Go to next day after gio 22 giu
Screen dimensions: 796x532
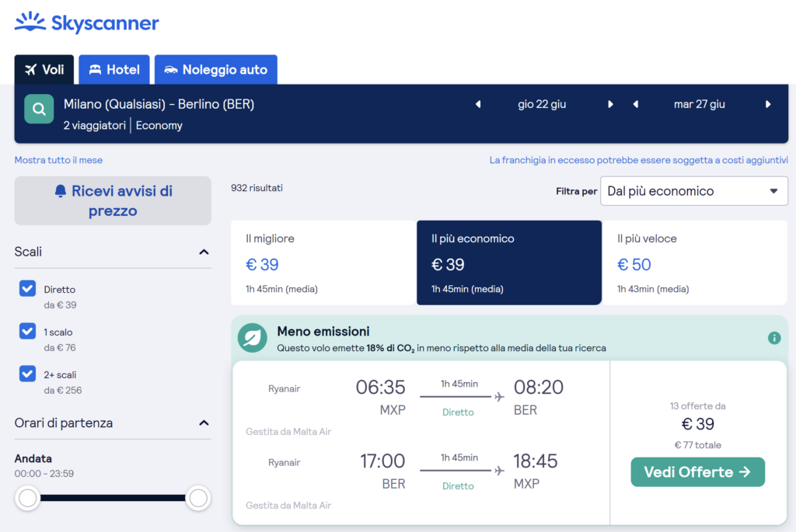pyautogui.click(x=611, y=104)
